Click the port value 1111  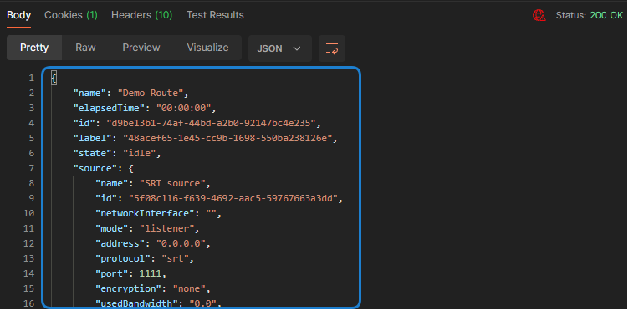(x=150, y=273)
